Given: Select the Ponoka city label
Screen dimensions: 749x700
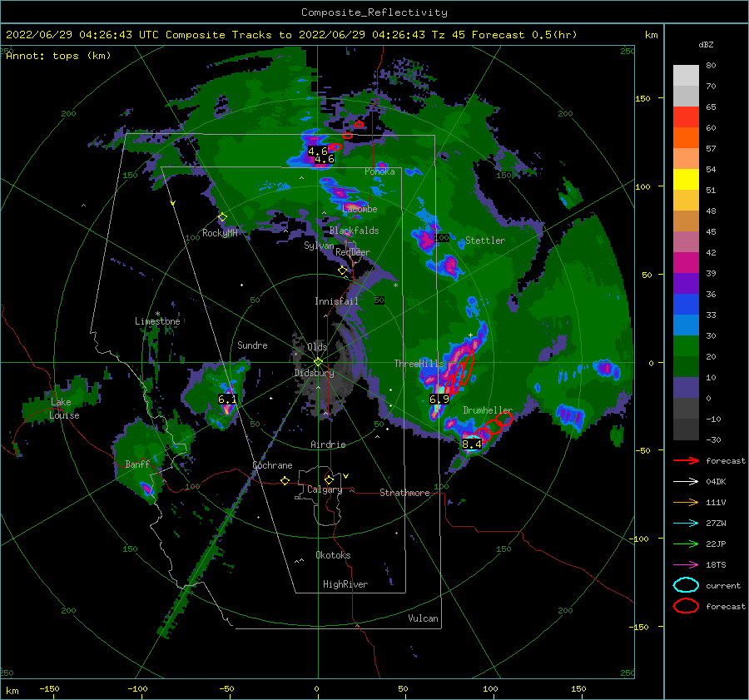Looking at the screenshot, I should click(379, 171).
